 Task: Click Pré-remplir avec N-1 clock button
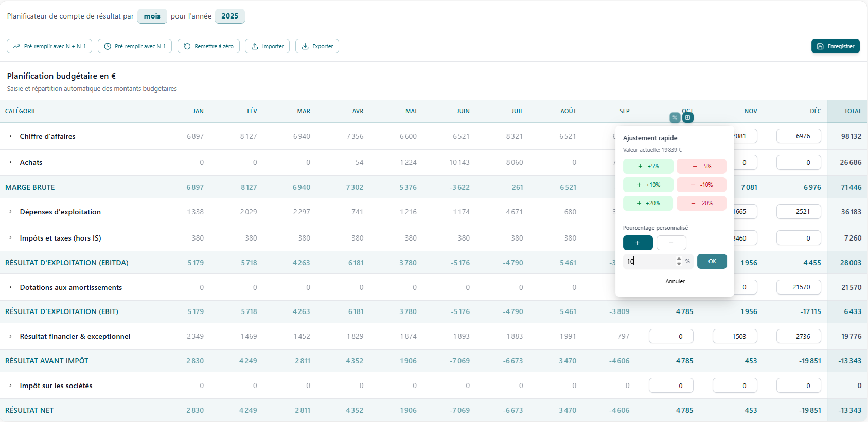pyautogui.click(x=135, y=46)
